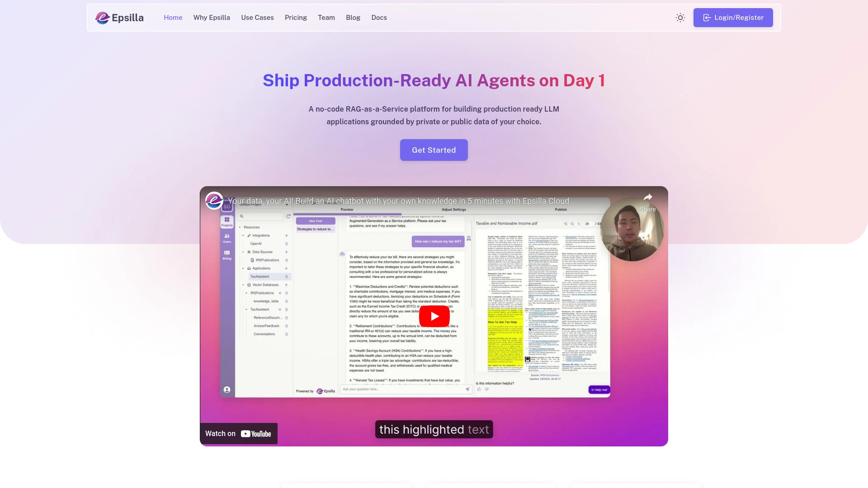This screenshot has height=488, width=868.
Task: Click the YouTube play button icon
Action: click(434, 316)
